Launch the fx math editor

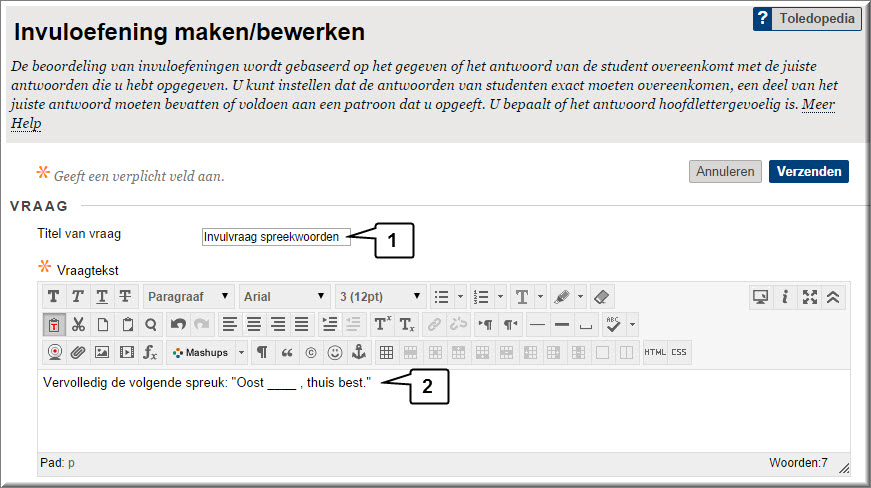[151, 352]
